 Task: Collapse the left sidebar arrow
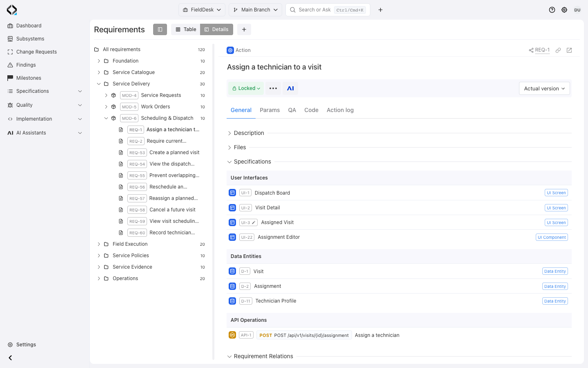[x=10, y=358]
